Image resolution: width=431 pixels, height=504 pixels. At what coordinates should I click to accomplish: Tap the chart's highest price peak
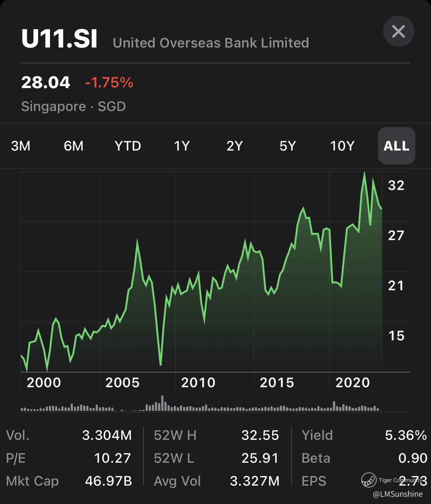[364, 173]
